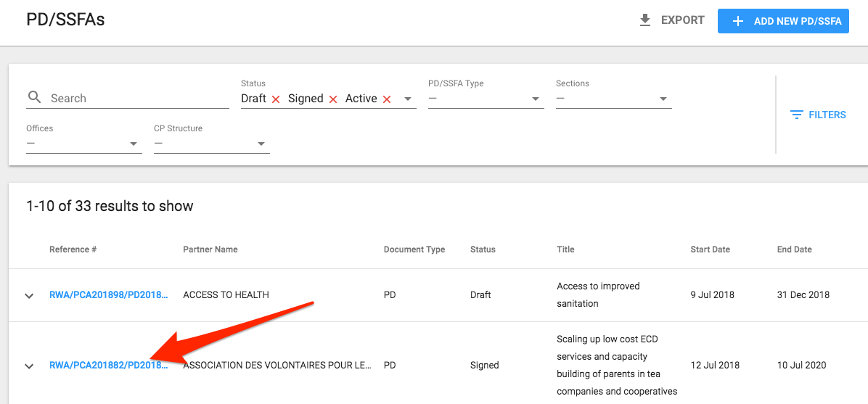
Task: Click the FILTERS button
Action: click(819, 115)
